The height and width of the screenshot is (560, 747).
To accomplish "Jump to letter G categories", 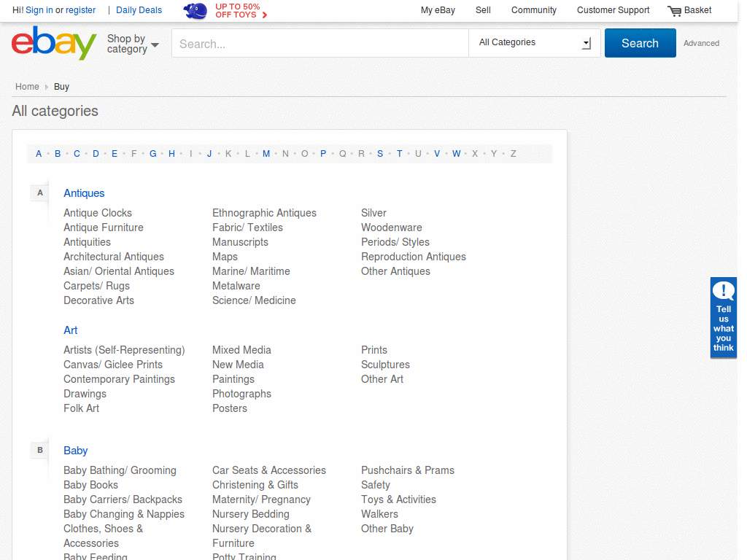I will (x=153, y=153).
